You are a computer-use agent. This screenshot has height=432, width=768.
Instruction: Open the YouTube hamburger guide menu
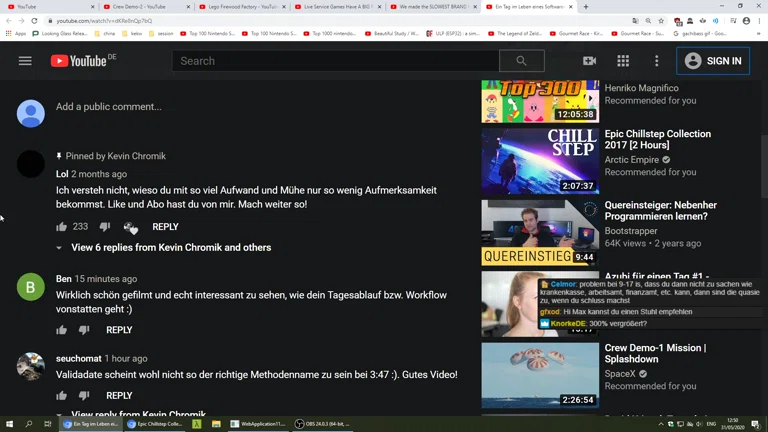pyautogui.click(x=25, y=61)
